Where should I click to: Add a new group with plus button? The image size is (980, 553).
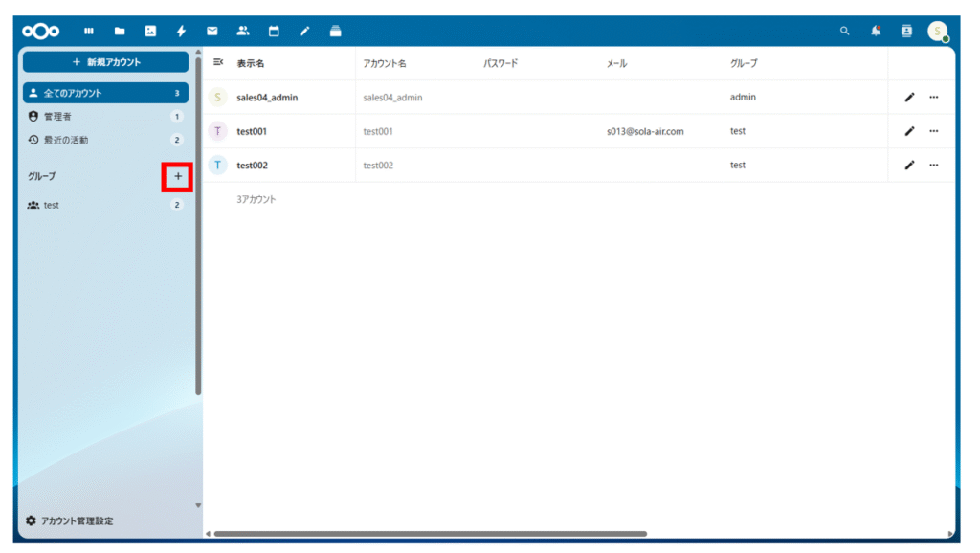pos(177,177)
